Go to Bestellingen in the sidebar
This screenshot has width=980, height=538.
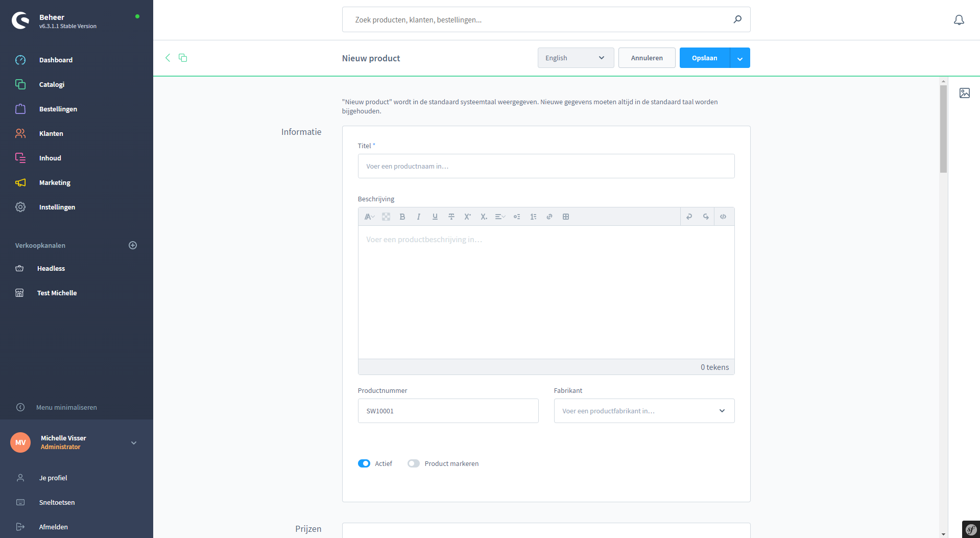(58, 109)
